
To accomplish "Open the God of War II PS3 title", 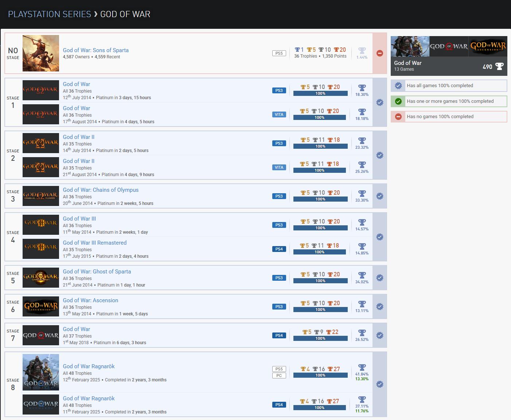I will (78, 137).
